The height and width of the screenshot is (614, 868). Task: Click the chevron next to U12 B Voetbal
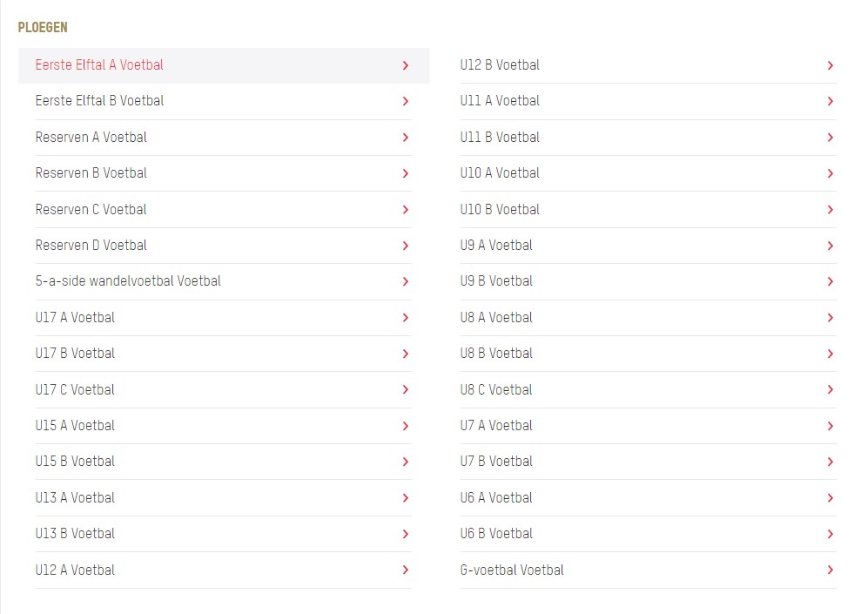(x=830, y=65)
